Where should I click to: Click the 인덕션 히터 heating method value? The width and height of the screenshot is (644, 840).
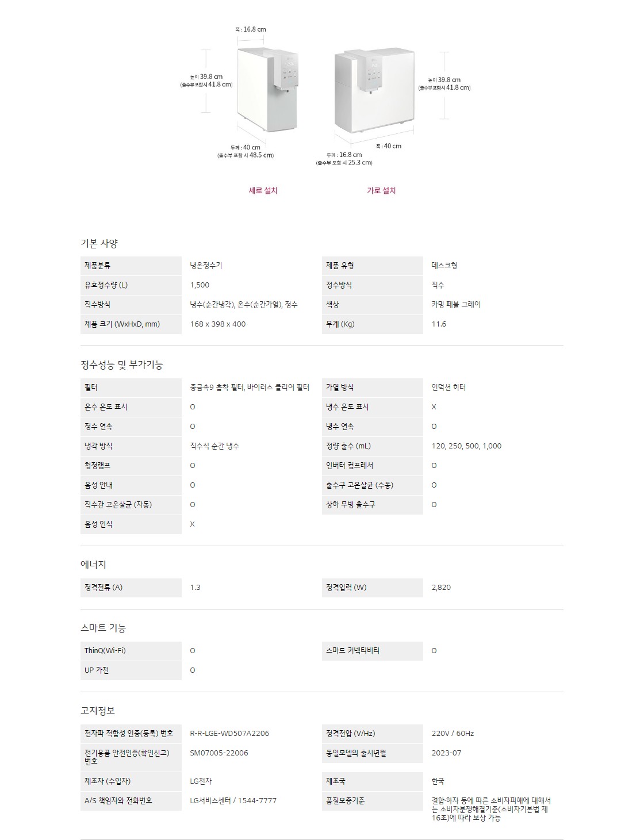coord(448,388)
